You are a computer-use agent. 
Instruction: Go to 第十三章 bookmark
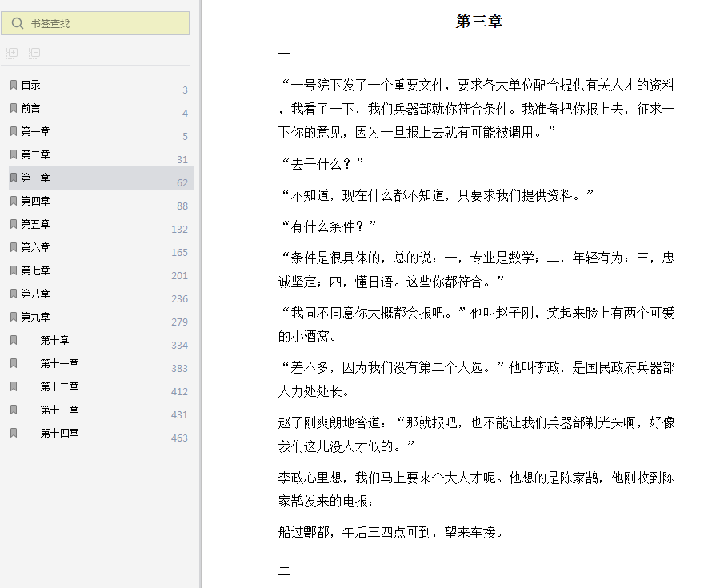tap(59, 409)
